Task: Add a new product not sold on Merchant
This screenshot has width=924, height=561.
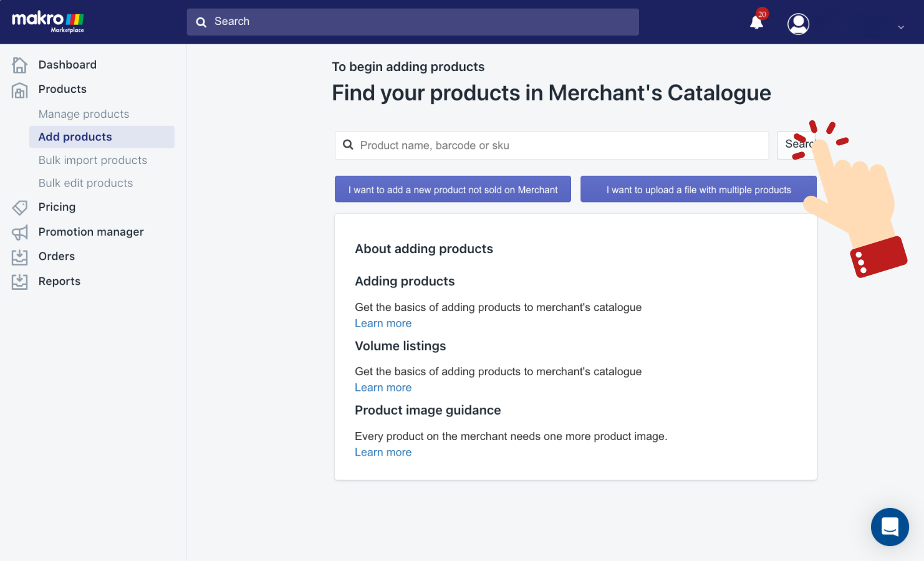Action: (453, 189)
